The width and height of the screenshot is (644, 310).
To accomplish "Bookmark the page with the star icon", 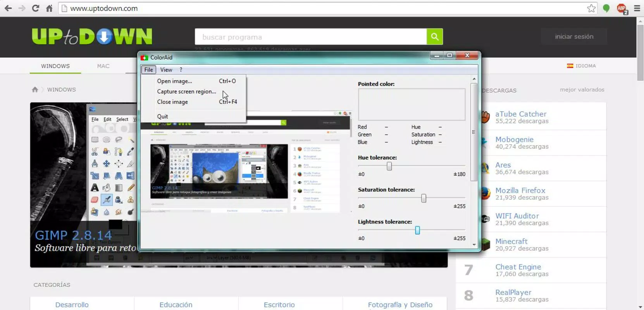I will (x=591, y=8).
